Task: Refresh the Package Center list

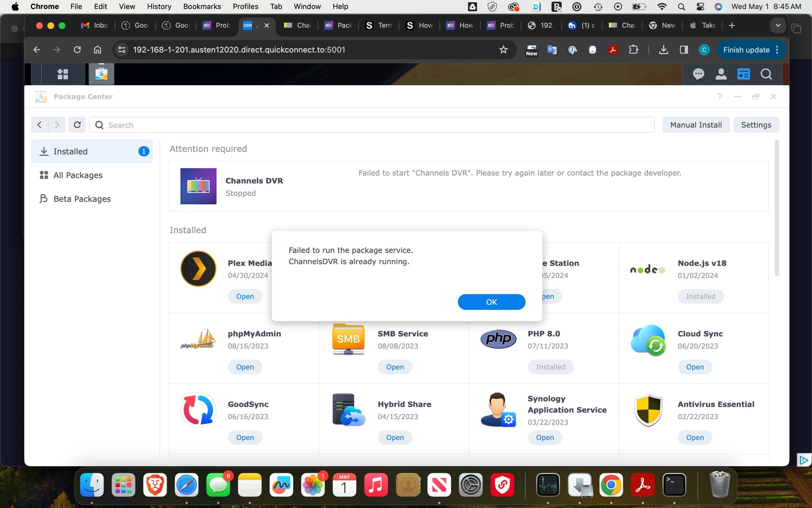Action: (77, 125)
